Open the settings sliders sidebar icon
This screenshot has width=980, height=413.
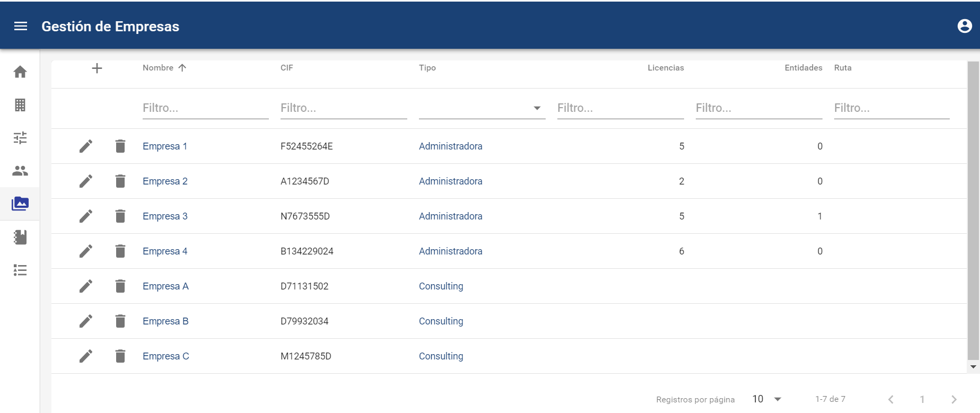point(20,138)
